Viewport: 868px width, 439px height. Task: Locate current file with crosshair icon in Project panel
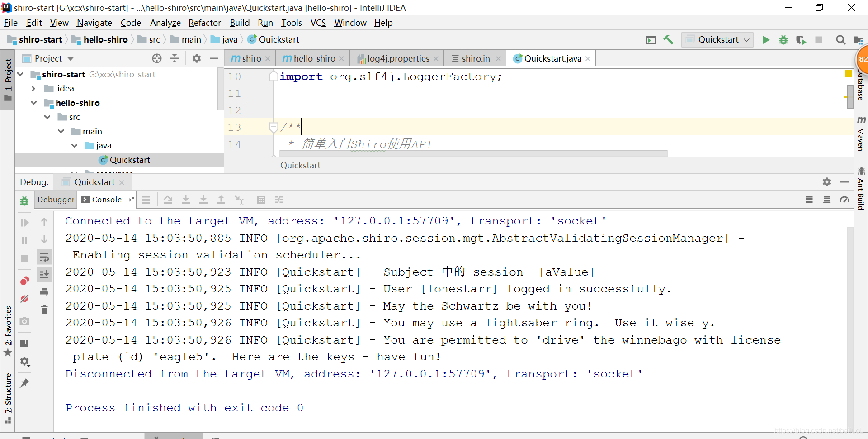157,58
